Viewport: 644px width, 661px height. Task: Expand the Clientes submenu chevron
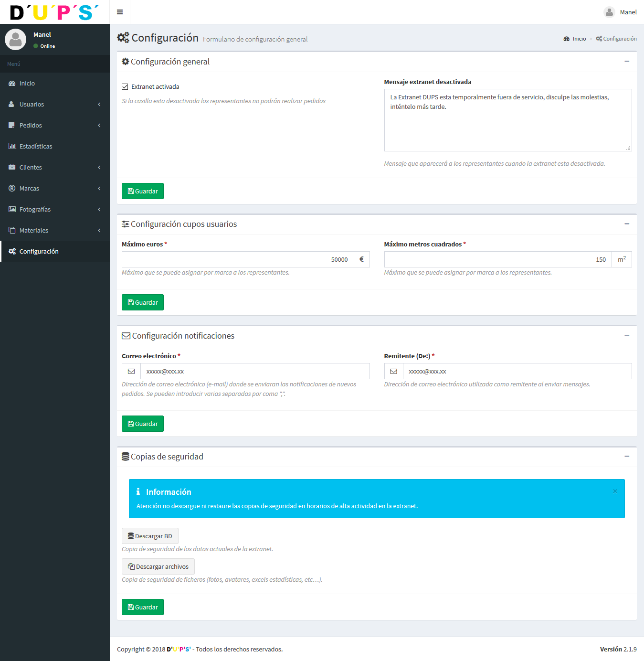pos(99,167)
